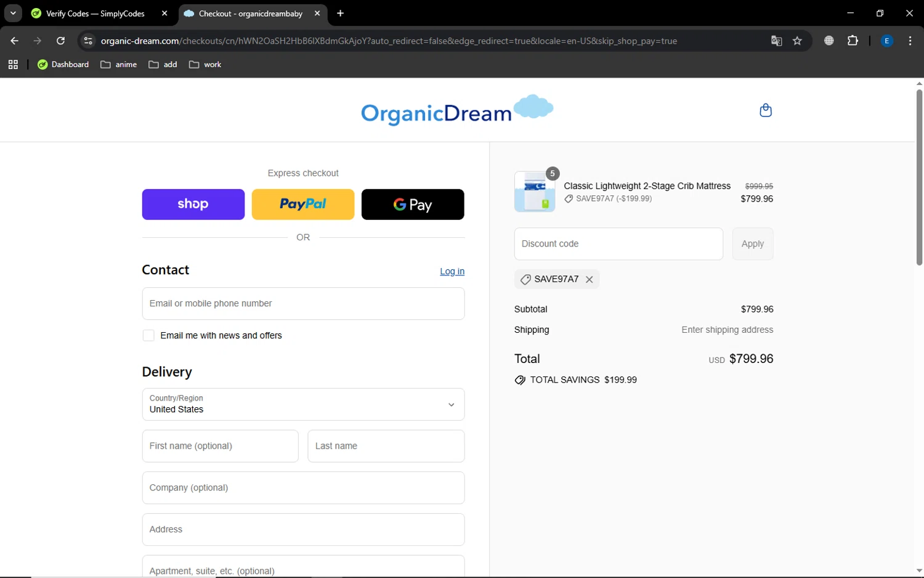The width and height of the screenshot is (924, 578).
Task: Click the Log in link
Action: (452, 271)
